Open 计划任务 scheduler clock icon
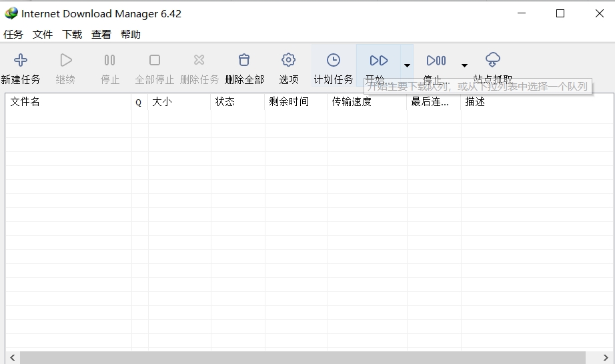Screen dimensions: 615x364 point(334,60)
